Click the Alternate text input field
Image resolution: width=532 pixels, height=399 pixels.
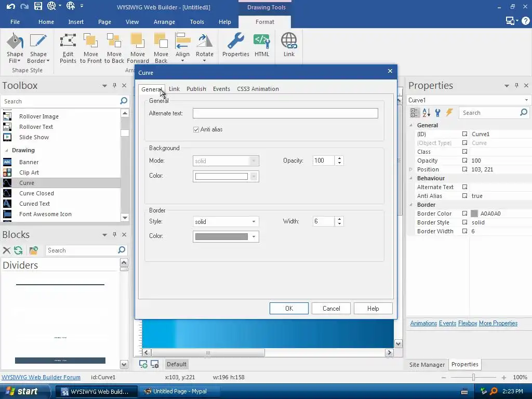click(x=285, y=113)
